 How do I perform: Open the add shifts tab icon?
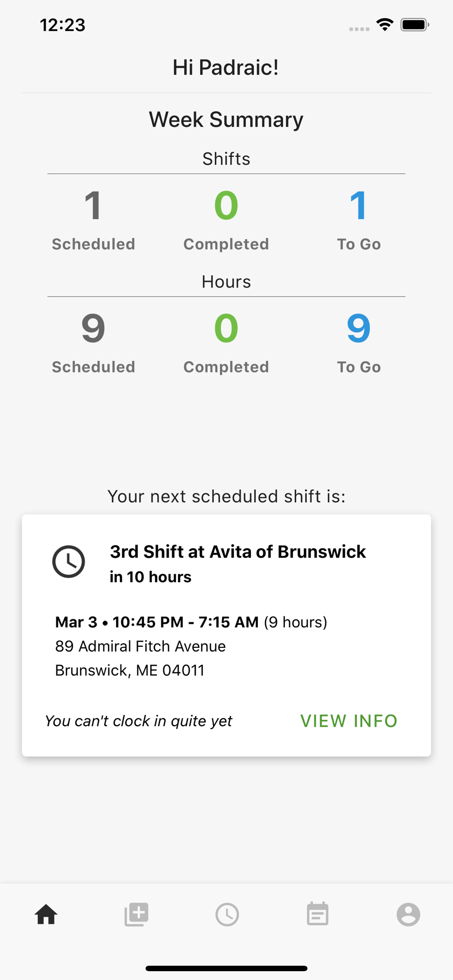pos(136,914)
